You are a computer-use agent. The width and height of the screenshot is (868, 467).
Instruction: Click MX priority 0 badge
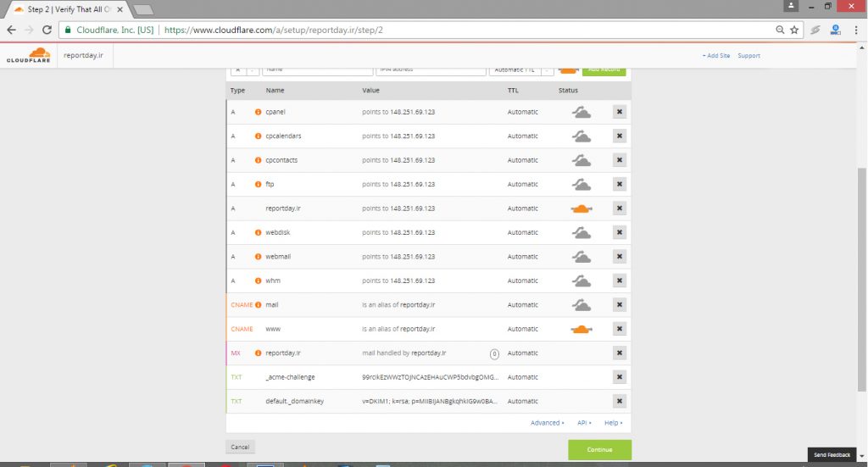[x=494, y=354]
